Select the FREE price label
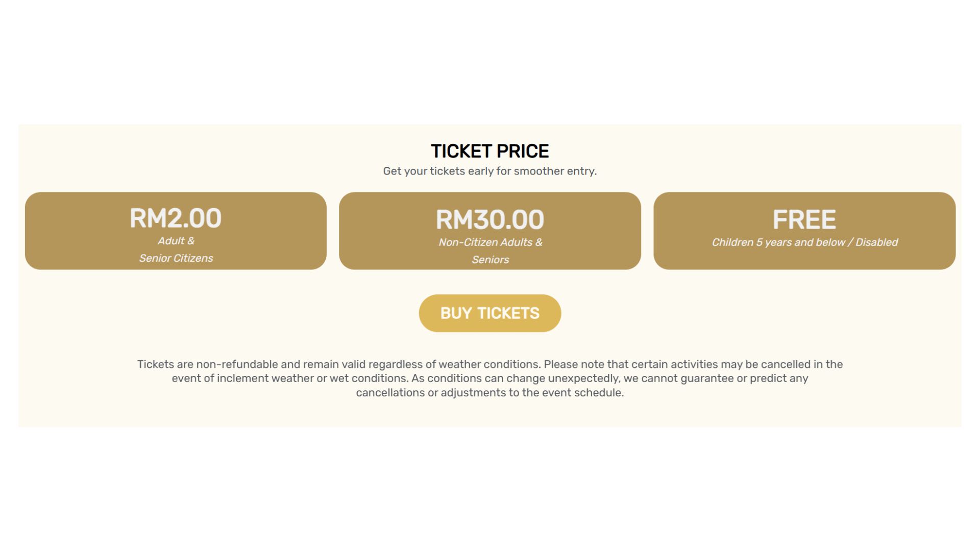This screenshot has width=980, height=551. click(804, 220)
